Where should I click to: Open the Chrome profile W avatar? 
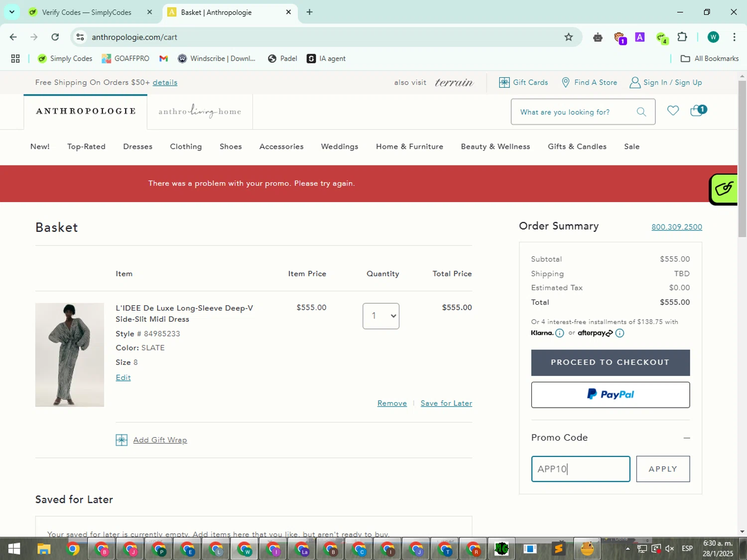(x=713, y=37)
